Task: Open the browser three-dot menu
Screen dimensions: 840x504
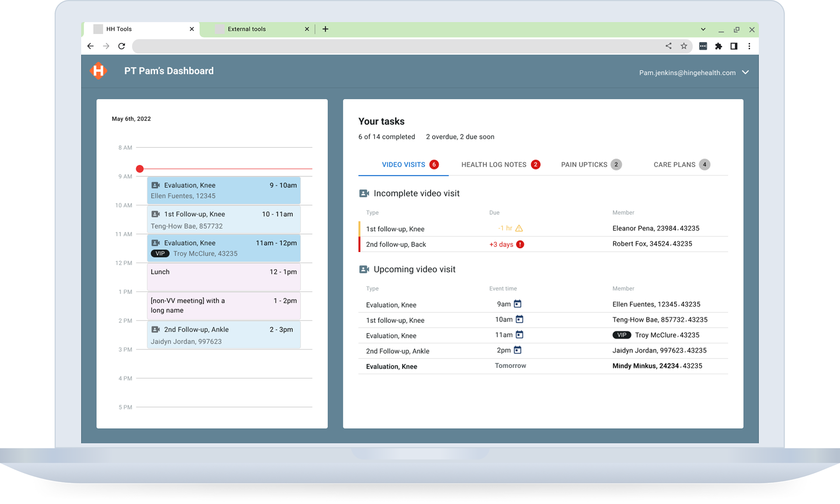Action: [x=749, y=46]
